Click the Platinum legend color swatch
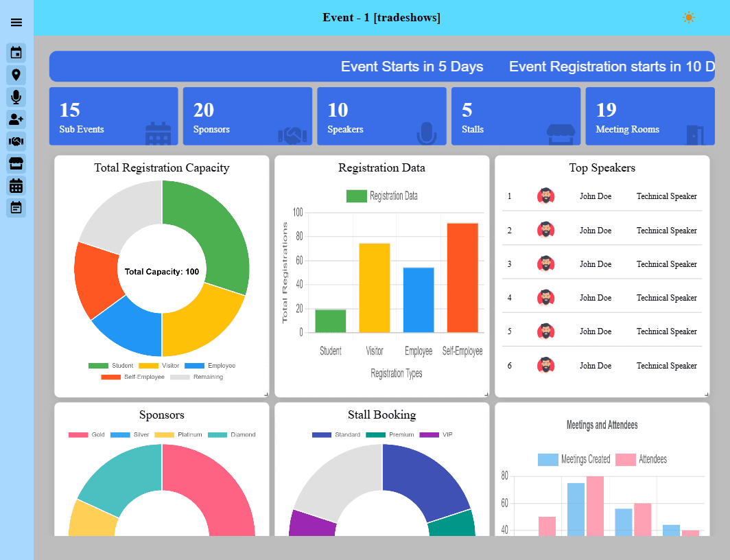Image resolution: width=730 pixels, height=560 pixels. (x=165, y=435)
